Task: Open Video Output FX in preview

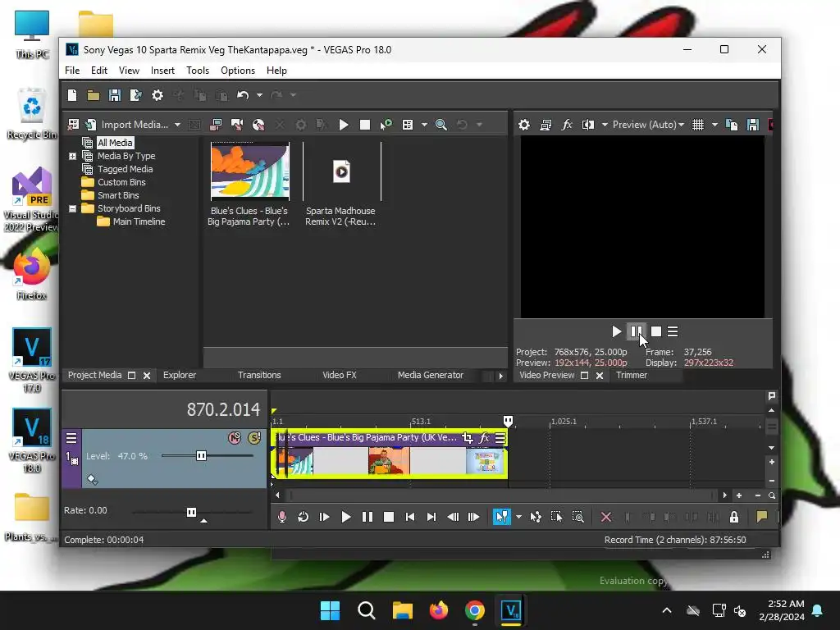Action: (x=567, y=125)
